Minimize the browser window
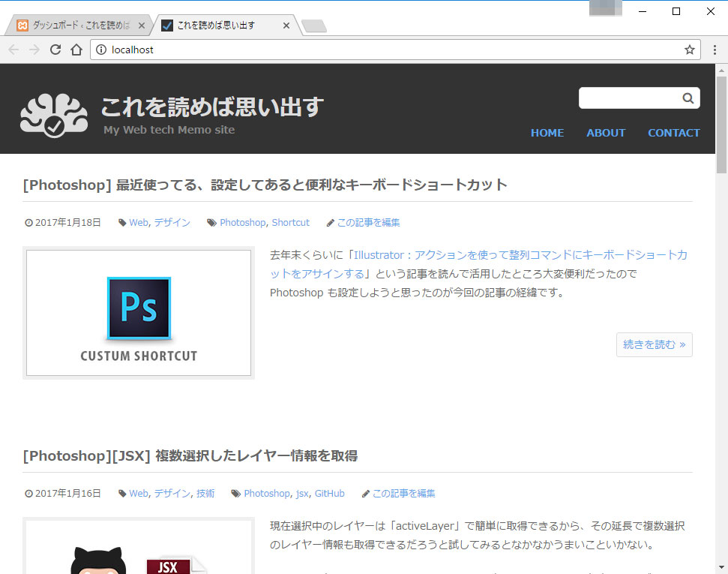The width and height of the screenshot is (728, 574). [643, 11]
